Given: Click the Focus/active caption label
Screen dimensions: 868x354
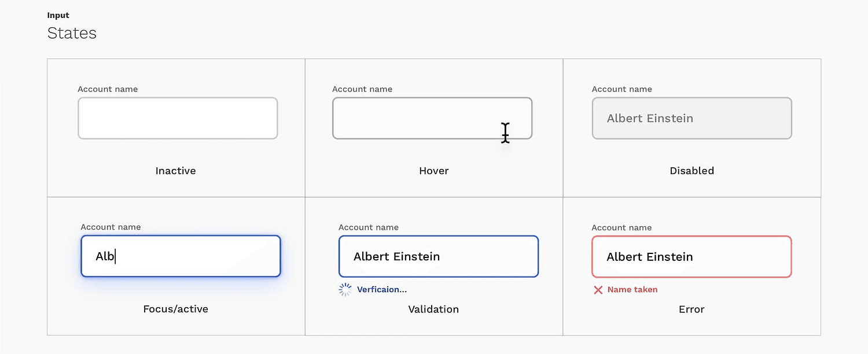Looking at the screenshot, I should (175, 309).
